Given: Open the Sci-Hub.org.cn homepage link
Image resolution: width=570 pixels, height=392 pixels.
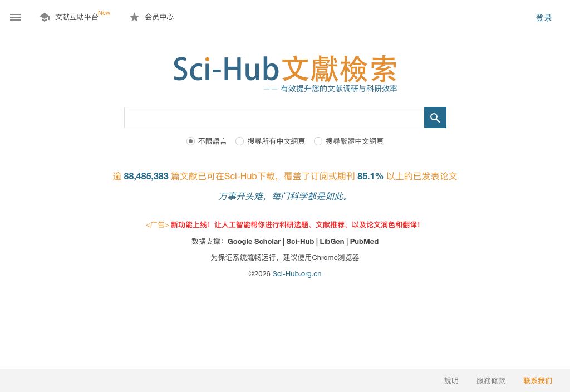Looking at the screenshot, I should [x=297, y=273].
